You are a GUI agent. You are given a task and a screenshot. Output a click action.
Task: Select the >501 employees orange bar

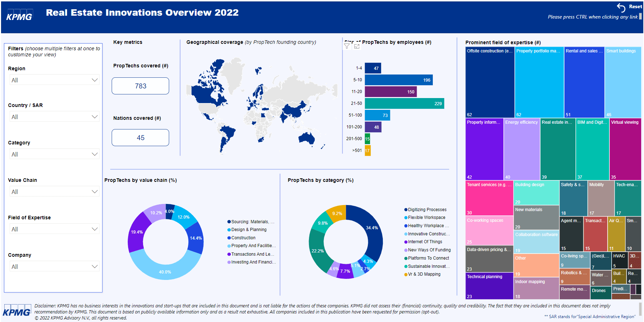click(x=367, y=150)
